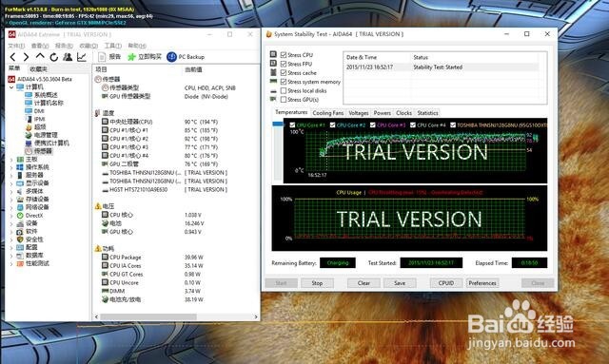Expand the 操作系统 node
This screenshot has width=609, height=364.
pyautogui.click(x=11, y=167)
